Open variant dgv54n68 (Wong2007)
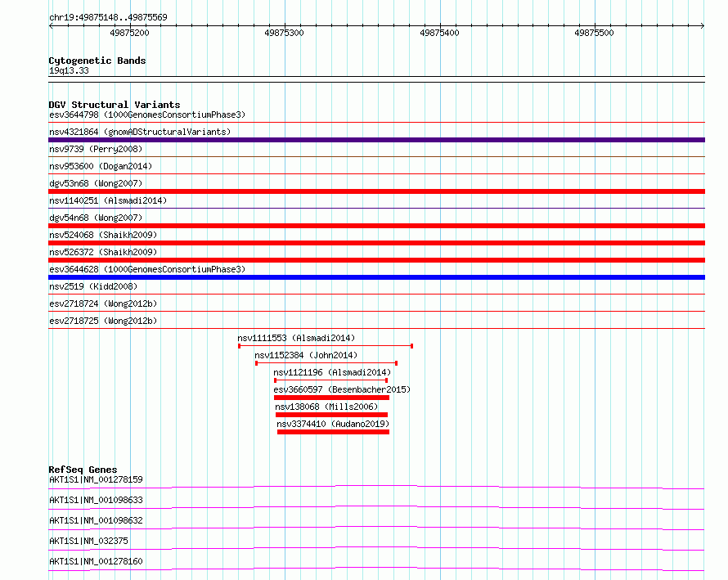The image size is (728, 580). pyautogui.click(x=96, y=218)
